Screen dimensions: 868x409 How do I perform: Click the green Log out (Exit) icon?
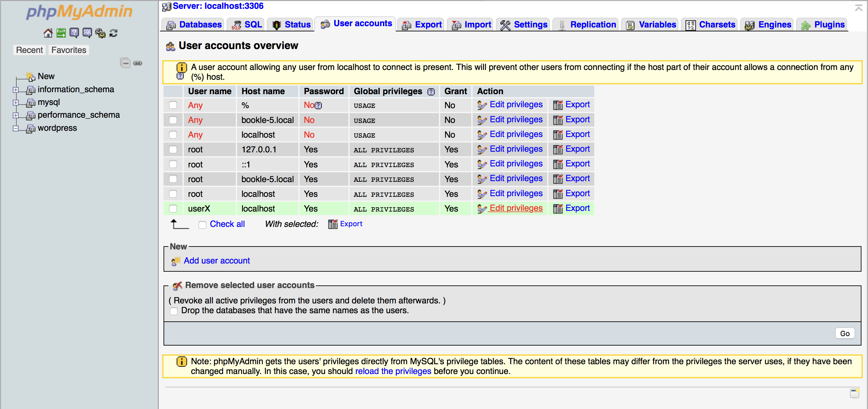point(61,33)
